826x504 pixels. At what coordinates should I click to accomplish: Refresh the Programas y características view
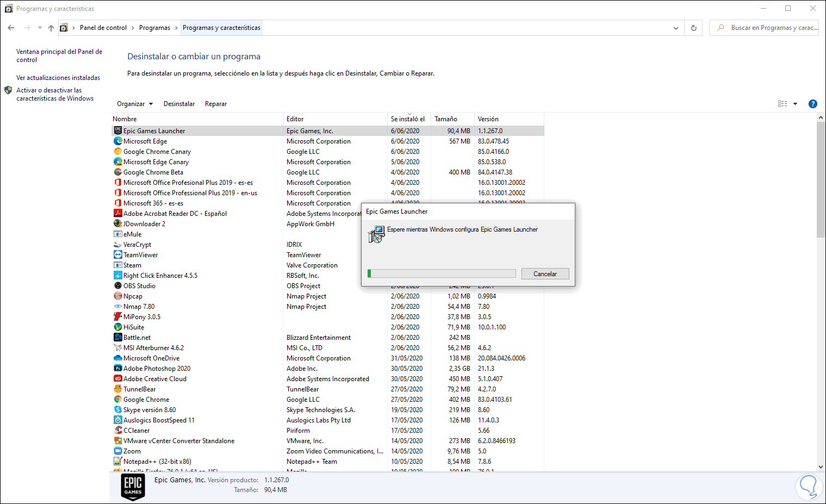(693, 28)
